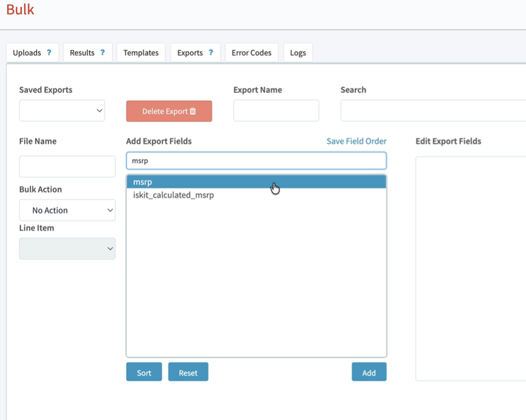Go to the Error Codes tab
The image size is (526, 420).
click(x=252, y=53)
